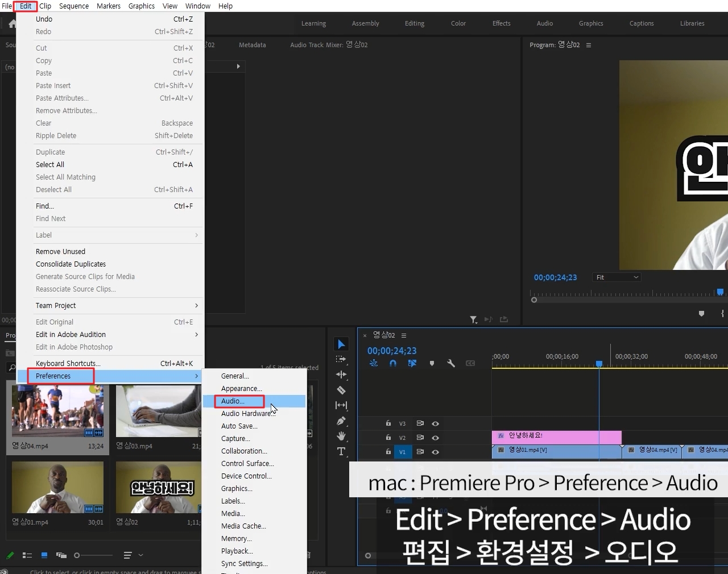Toggle sync lock for track V3
This screenshot has height=574, width=728.
(x=420, y=423)
